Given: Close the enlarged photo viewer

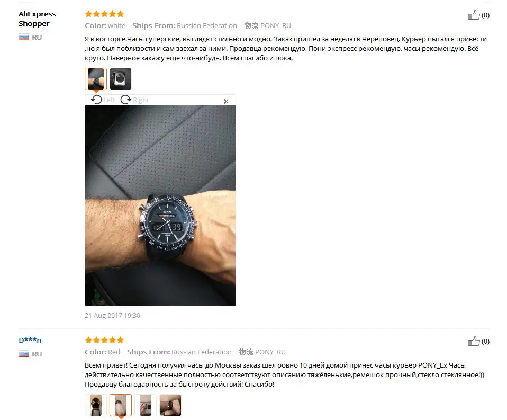Looking at the screenshot, I should (226, 101).
